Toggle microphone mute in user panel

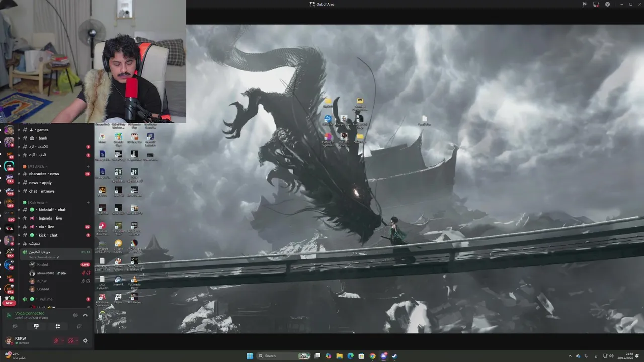57,341
